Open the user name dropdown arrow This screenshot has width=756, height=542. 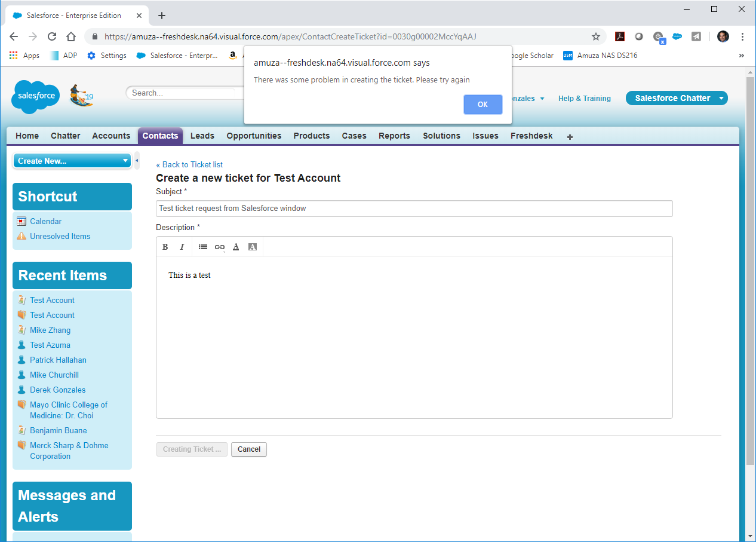[542, 99]
